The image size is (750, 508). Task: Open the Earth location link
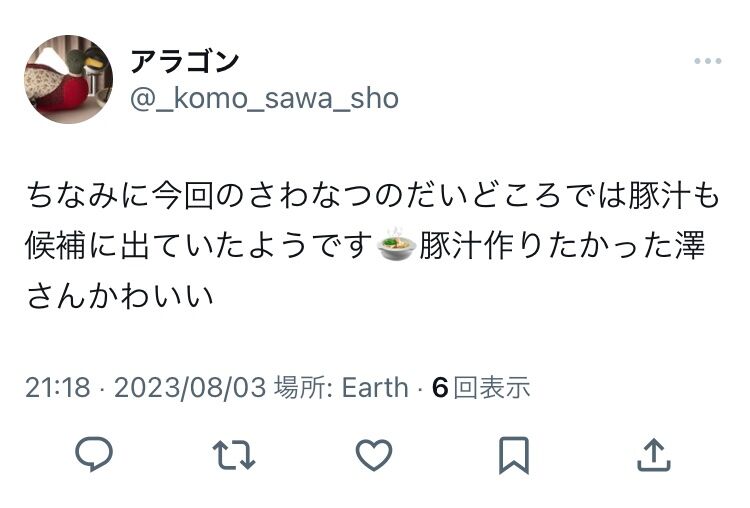[375, 387]
